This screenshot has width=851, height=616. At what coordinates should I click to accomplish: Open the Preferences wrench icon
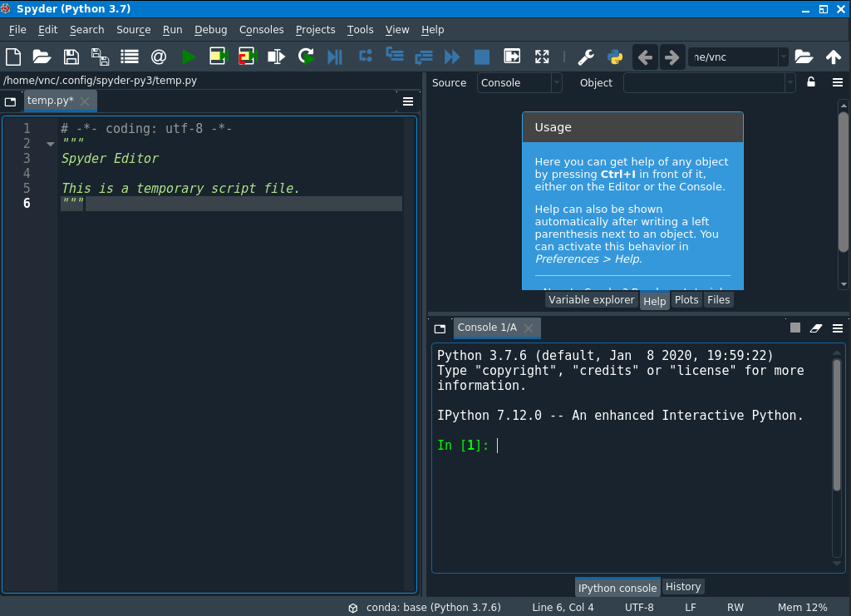585,57
